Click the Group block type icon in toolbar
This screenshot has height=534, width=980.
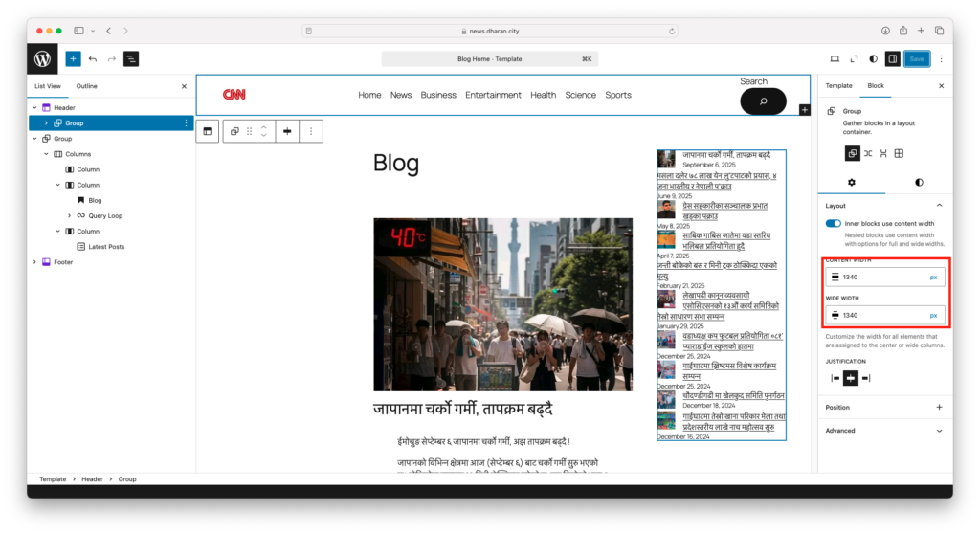pos(234,131)
